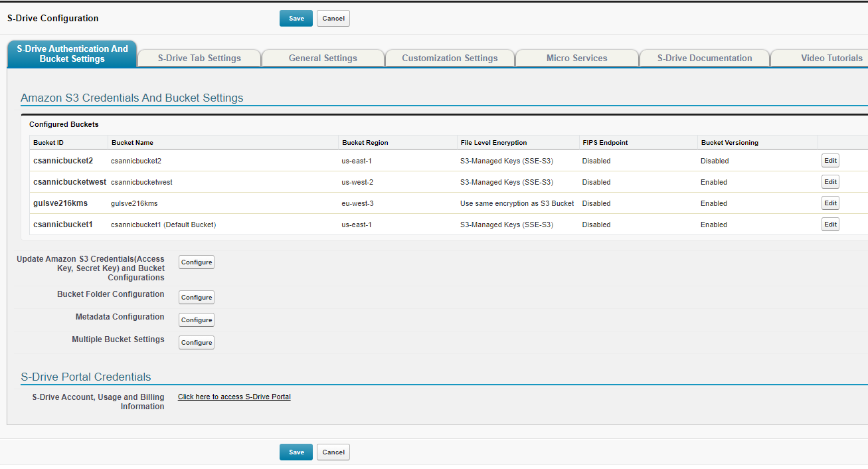Open the General Settings tab

click(x=323, y=58)
